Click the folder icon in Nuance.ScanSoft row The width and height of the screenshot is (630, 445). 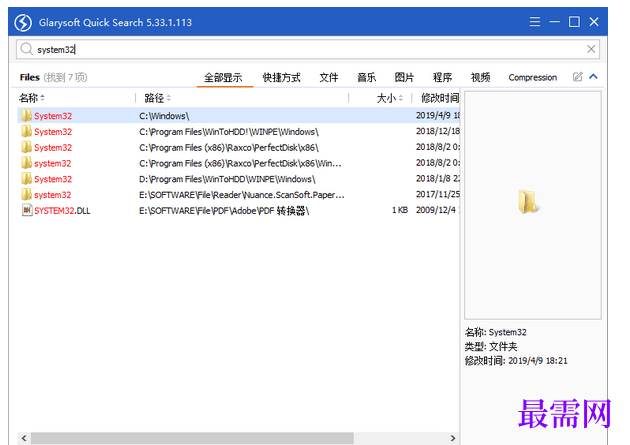tap(27, 194)
